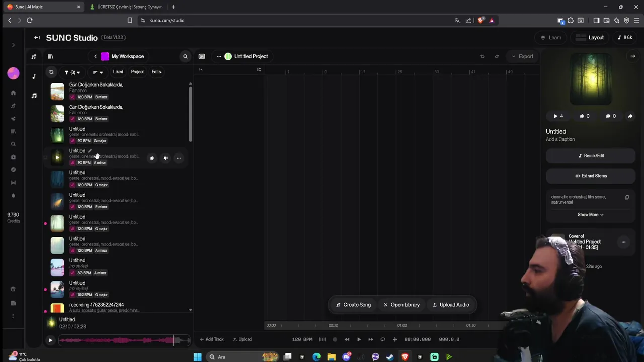
Task: Toggle the track list panel icon left of Untitled Project
Action: coord(202,57)
